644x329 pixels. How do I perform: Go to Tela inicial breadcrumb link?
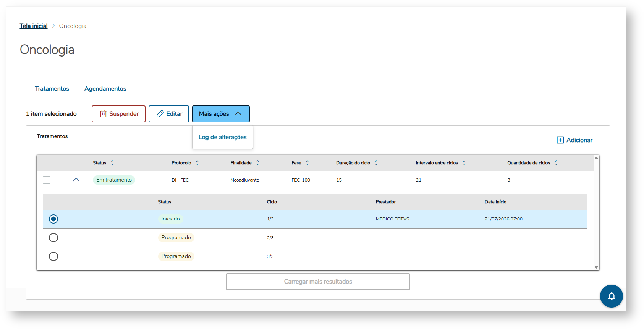(x=34, y=26)
